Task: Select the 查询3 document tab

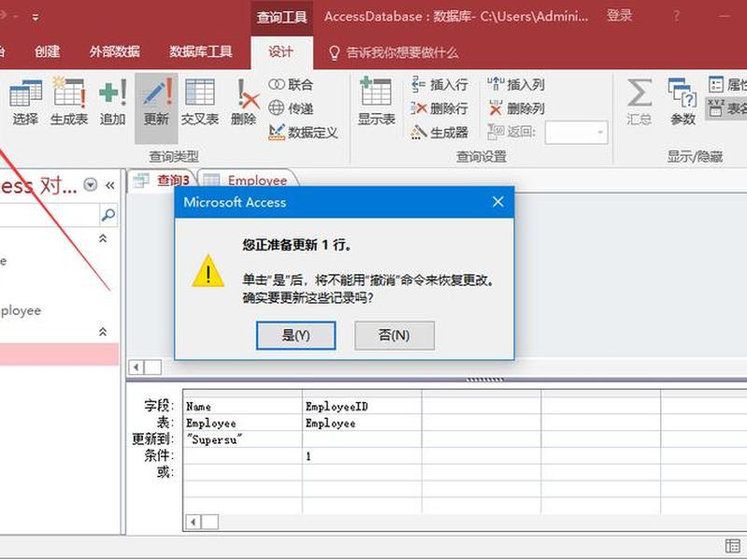Action: pos(162,180)
